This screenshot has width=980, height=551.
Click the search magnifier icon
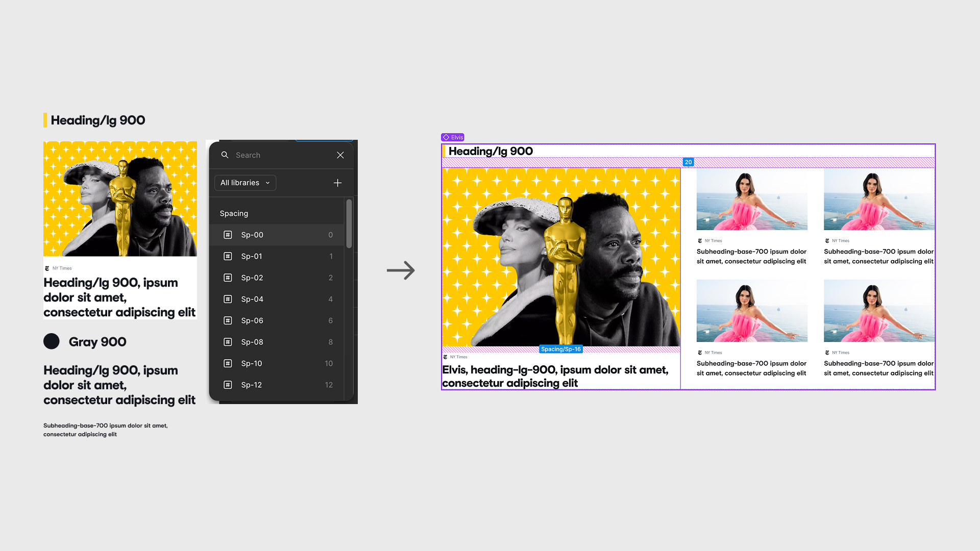coord(225,155)
